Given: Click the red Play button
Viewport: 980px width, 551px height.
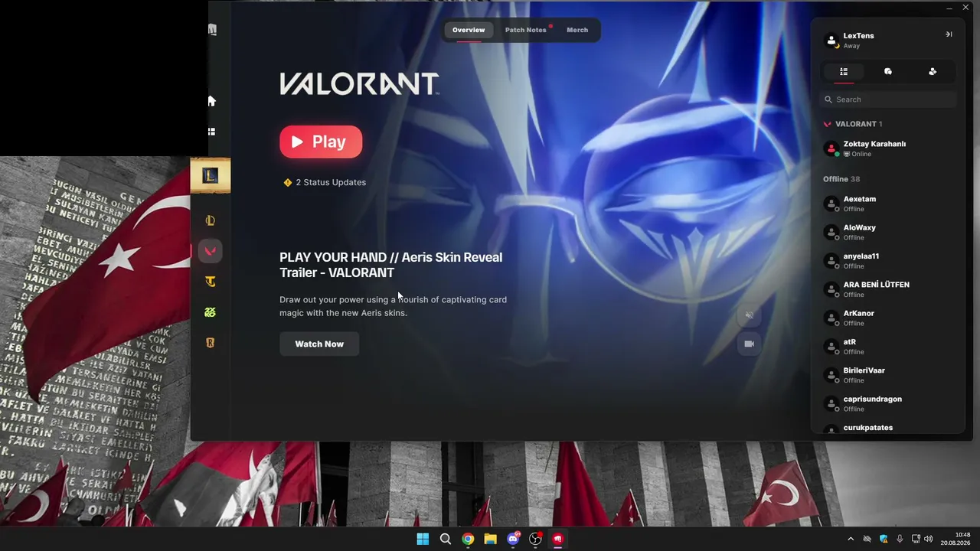Looking at the screenshot, I should (321, 142).
